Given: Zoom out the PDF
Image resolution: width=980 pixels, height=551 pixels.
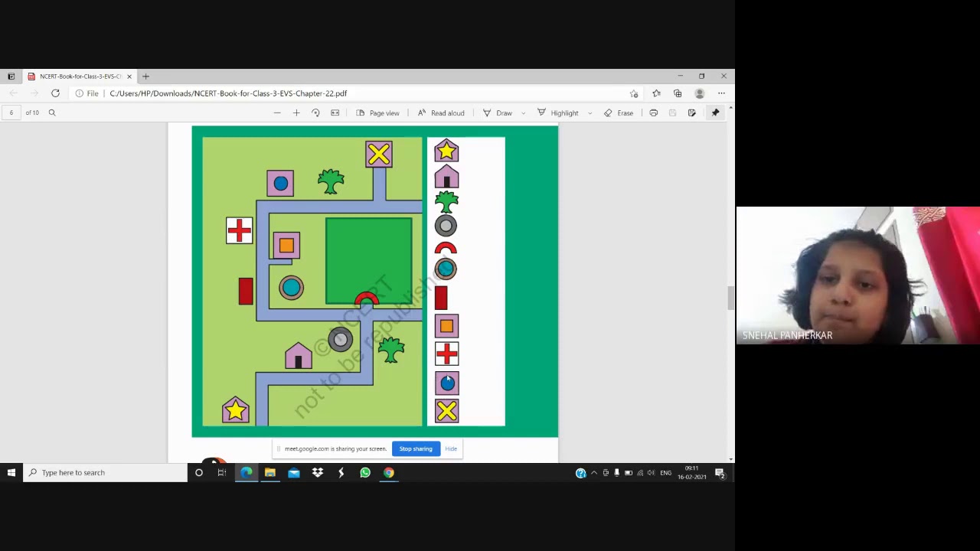Looking at the screenshot, I should 277,113.
